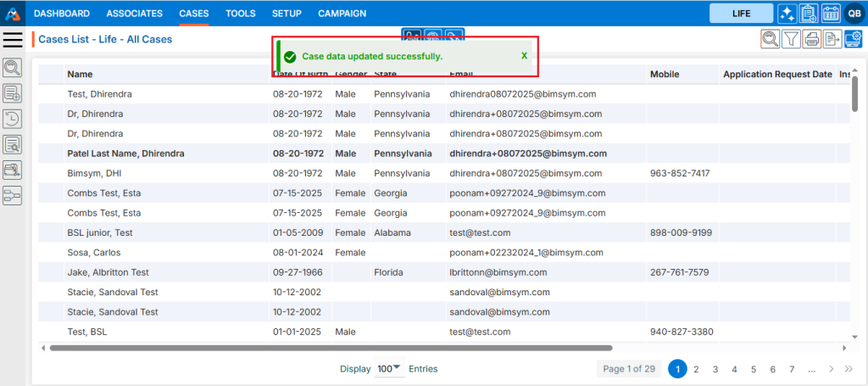Image resolution: width=868 pixels, height=386 pixels.
Task: Go to page 3 of results
Action: point(715,369)
